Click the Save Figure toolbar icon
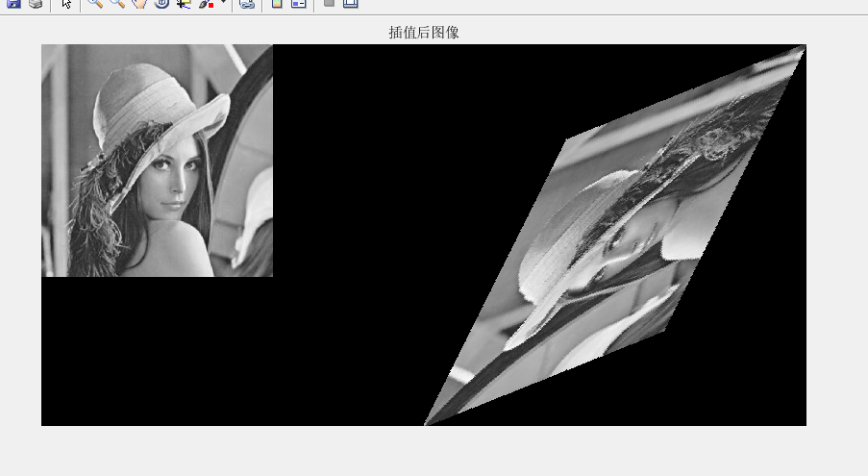868x476 pixels. point(13,3)
